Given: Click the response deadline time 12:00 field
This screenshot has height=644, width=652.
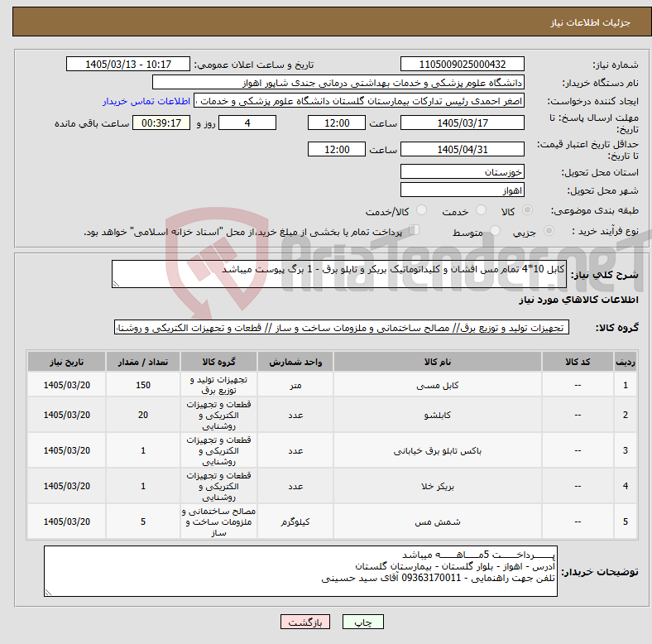Looking at the screenshot, I should coord(337,123).
